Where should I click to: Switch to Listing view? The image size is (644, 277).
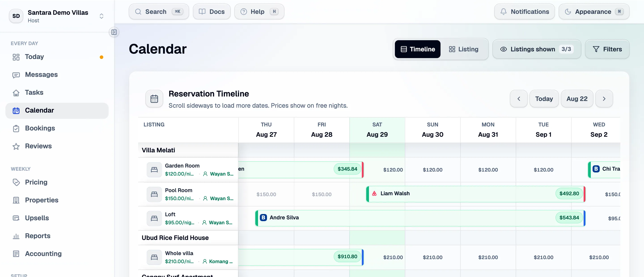tap(464, 49)
